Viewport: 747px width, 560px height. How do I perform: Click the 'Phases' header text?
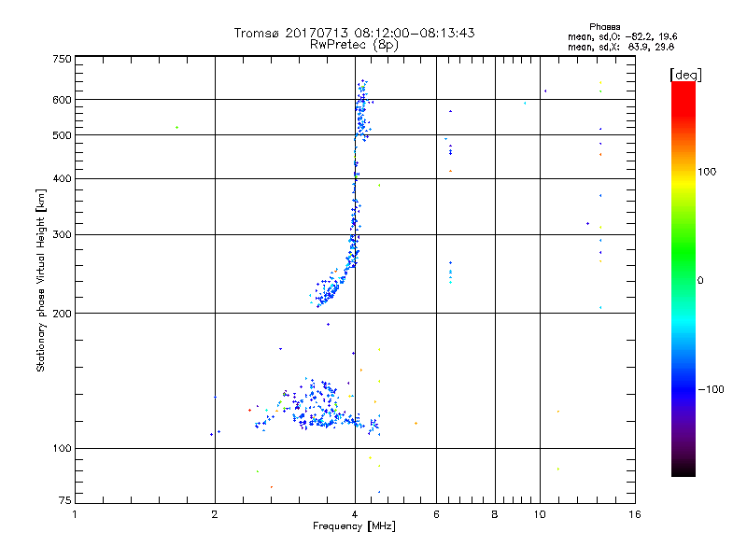604,27
